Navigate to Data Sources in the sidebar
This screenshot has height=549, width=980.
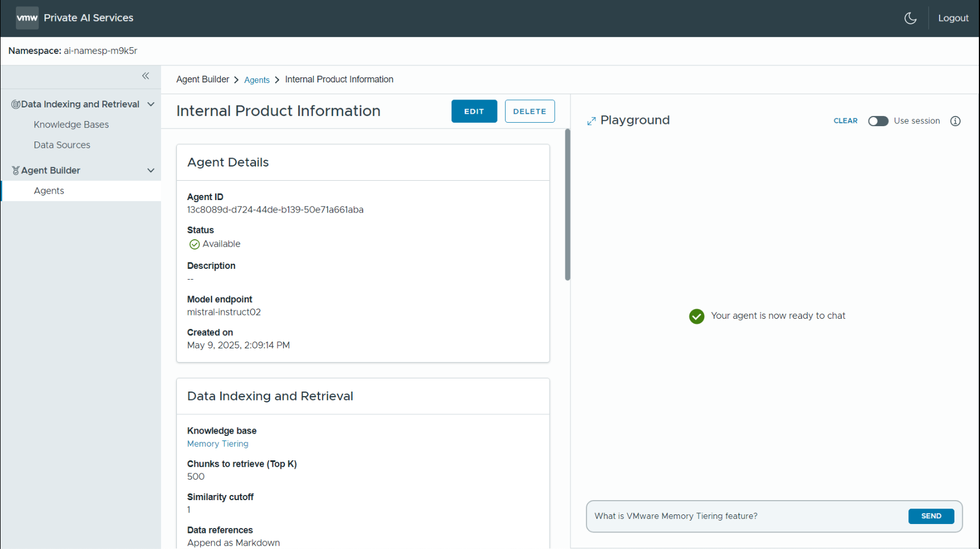[61, 145]
